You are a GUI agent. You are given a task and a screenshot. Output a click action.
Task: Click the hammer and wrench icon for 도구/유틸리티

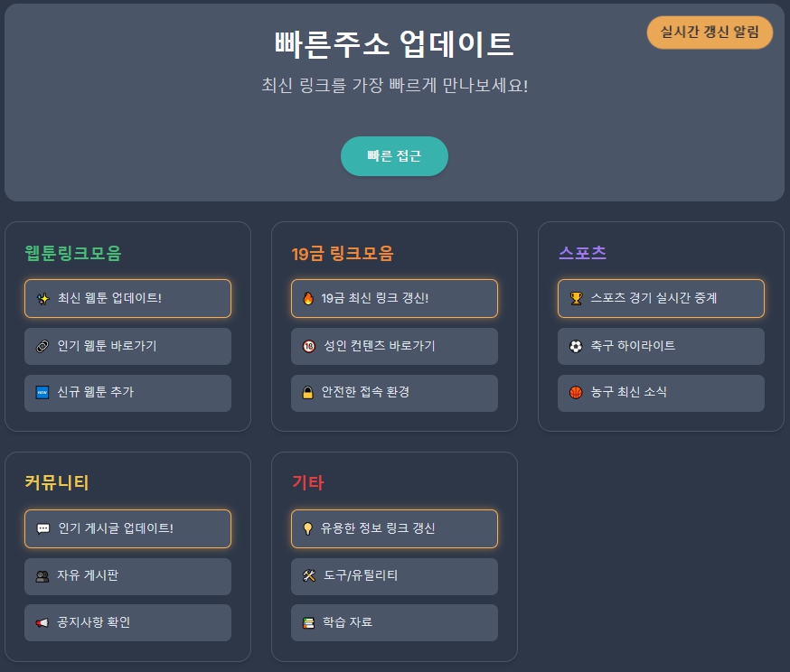click(309, 575)
